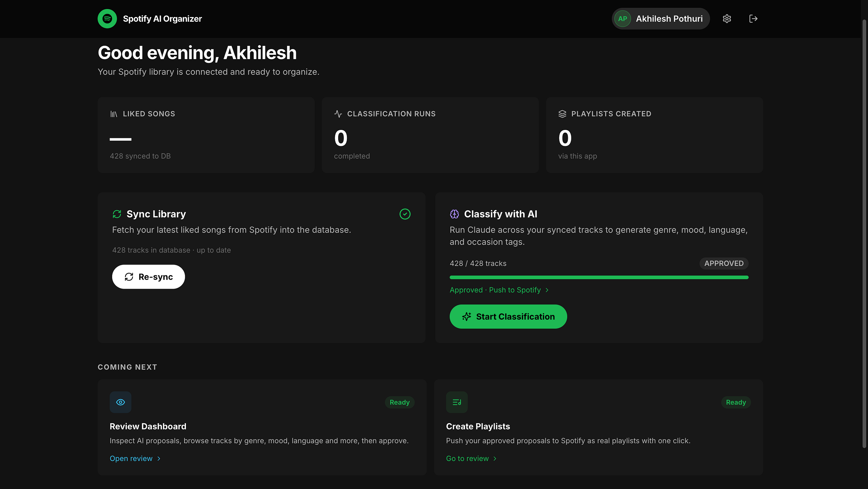Click the Classification Runs value 0
This screenshot has height=489, width=868.
[x=341, y=138]
